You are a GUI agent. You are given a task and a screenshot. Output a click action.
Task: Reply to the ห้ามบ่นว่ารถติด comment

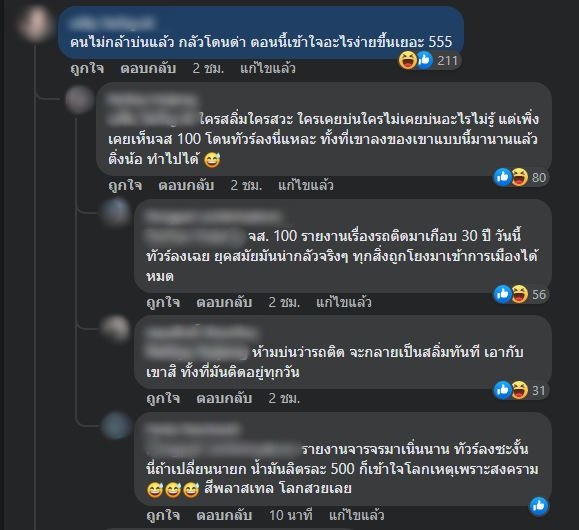224,399
